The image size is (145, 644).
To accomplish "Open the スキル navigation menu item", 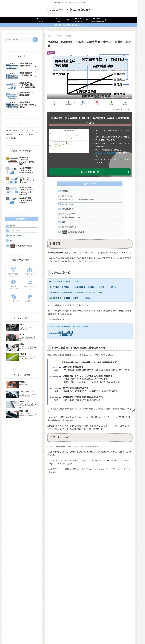I will pyautogui.click(x=59, y=20).
